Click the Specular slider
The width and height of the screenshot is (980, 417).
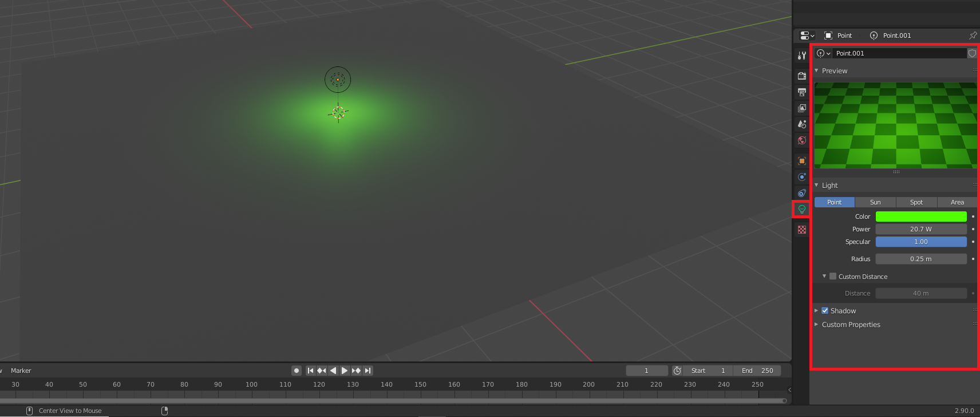tap(921, 242)
